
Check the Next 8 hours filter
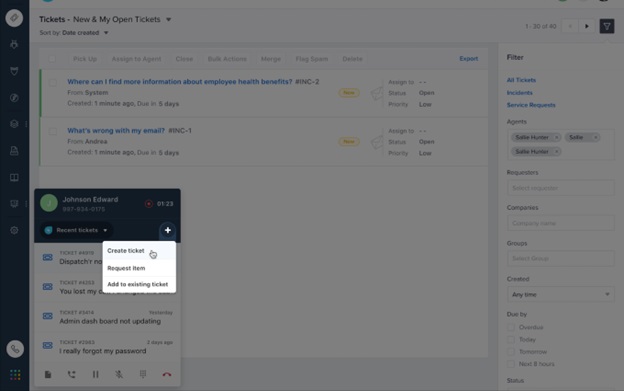511,364
